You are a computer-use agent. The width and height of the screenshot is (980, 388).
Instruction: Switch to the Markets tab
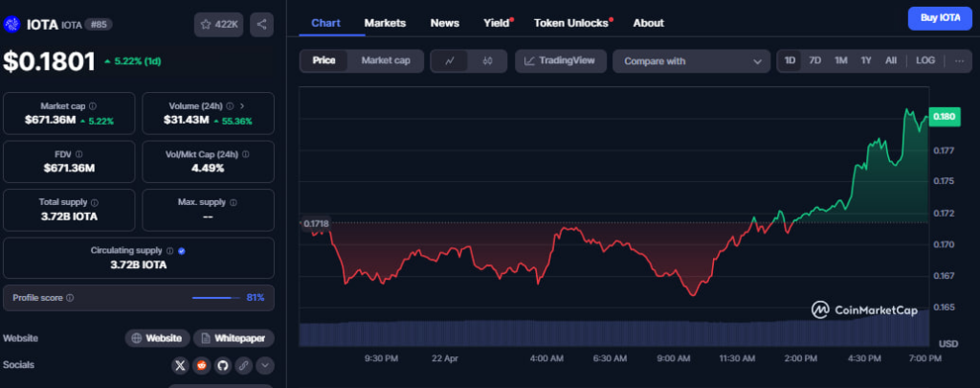385,22
